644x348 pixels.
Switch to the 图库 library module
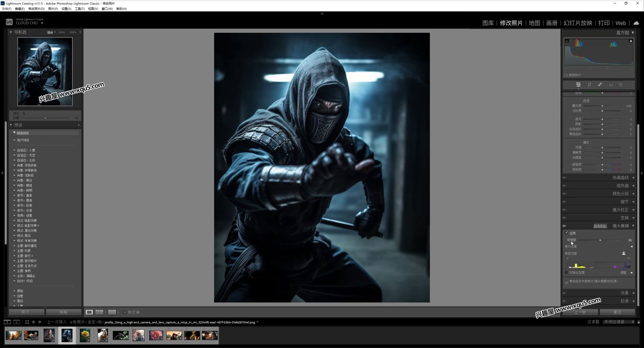coord(488,23)
